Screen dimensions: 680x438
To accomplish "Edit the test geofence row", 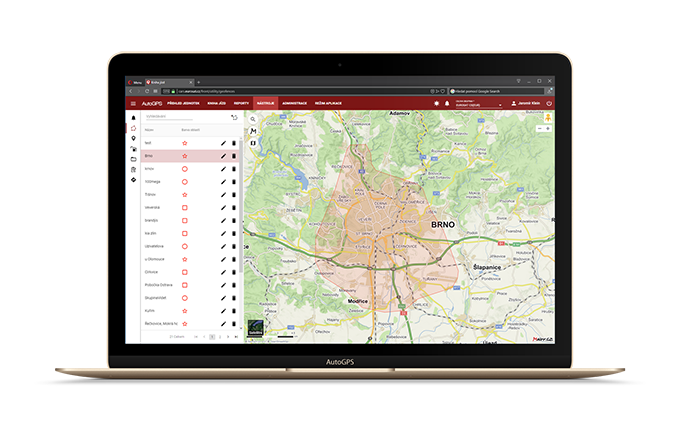I will click(x=223, y=143).
